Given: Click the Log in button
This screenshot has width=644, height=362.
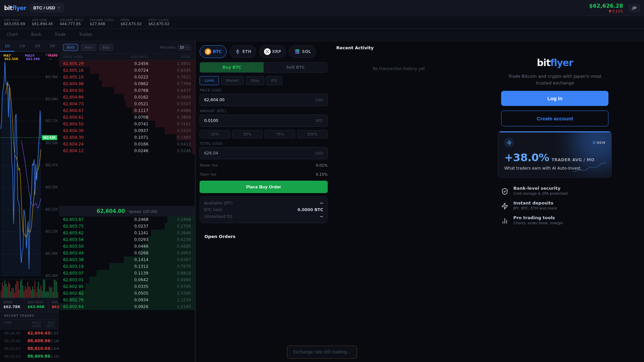Looking at the screenshot, I should pyautogui.click(x=555, y=99).
